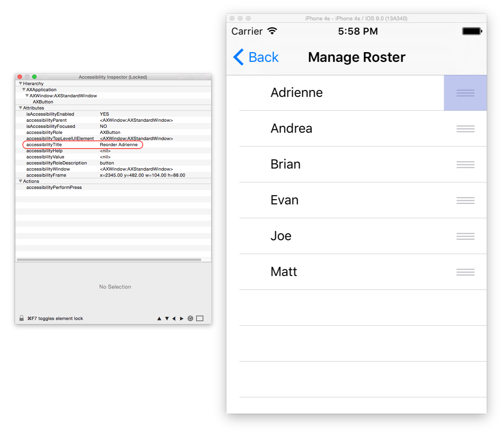Close the Accessibility Inspector window

click(20, 77)
